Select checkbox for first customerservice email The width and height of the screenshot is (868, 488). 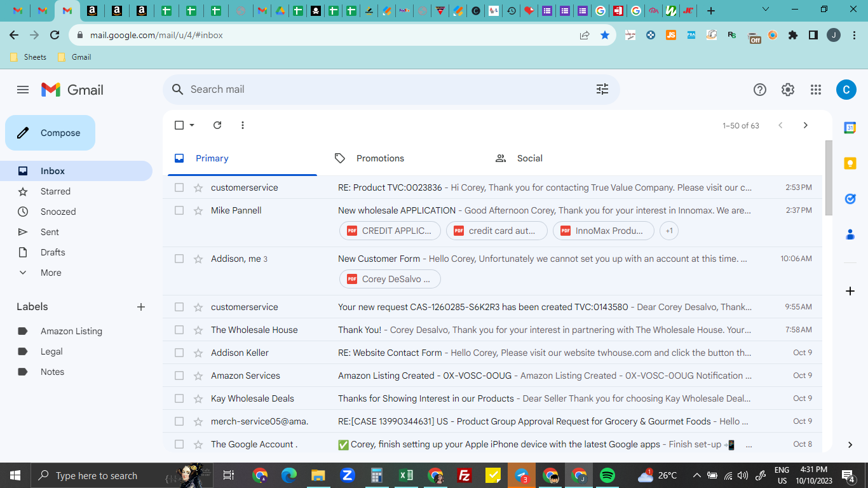click(x=179, y=187)
